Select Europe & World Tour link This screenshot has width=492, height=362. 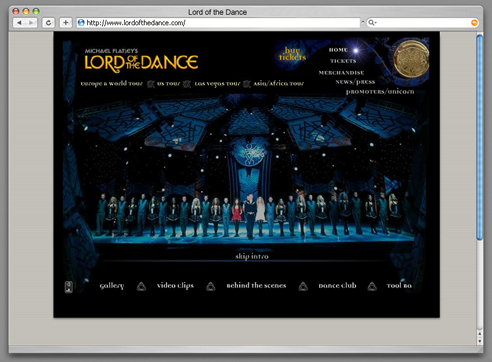click(111, 83)
